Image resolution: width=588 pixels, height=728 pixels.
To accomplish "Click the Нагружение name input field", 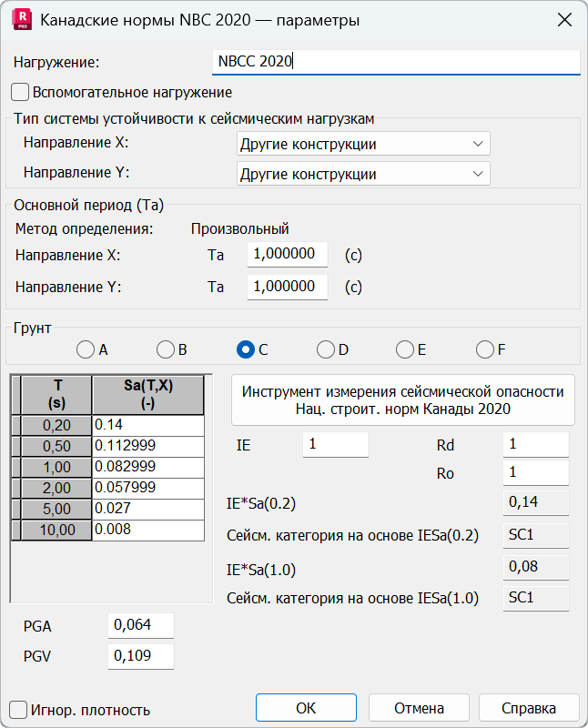I will 396,62.
